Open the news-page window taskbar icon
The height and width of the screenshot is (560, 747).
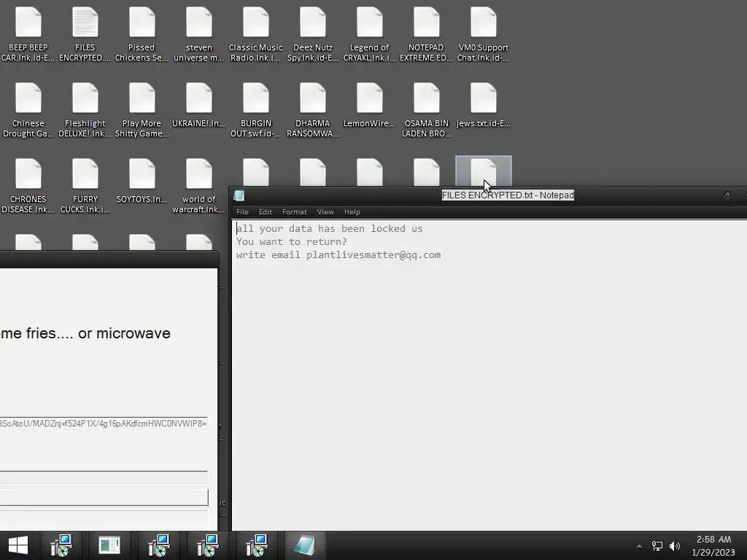109,545
